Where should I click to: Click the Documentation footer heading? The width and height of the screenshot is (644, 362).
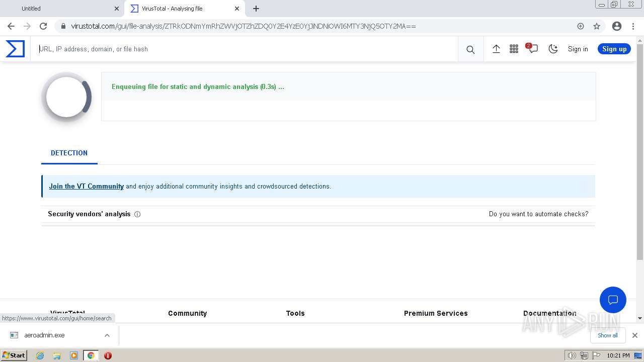[x=550, y=313]
